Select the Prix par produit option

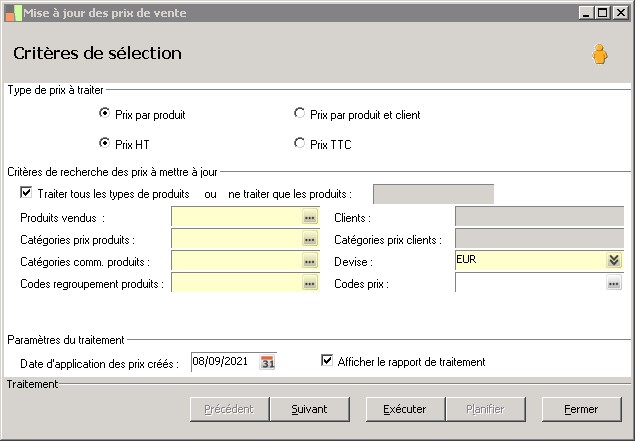pyautogui.click(x=105, y=114)
